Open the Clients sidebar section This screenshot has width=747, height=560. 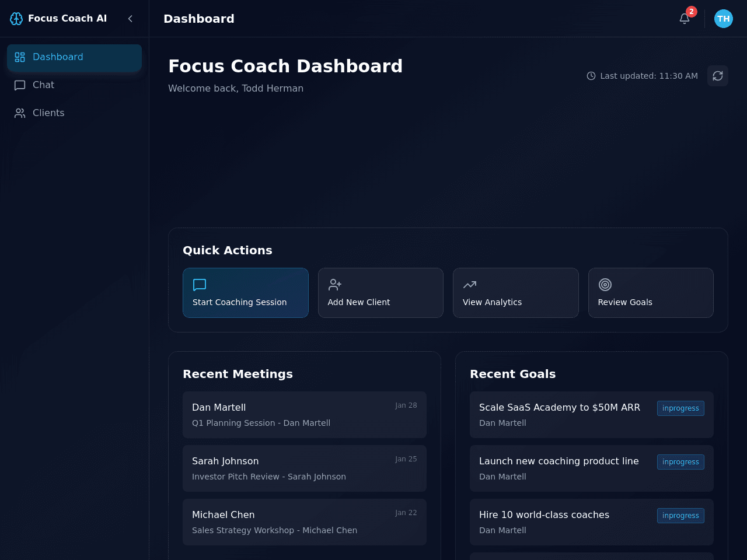pyautogui.click(x=74, y=113)
